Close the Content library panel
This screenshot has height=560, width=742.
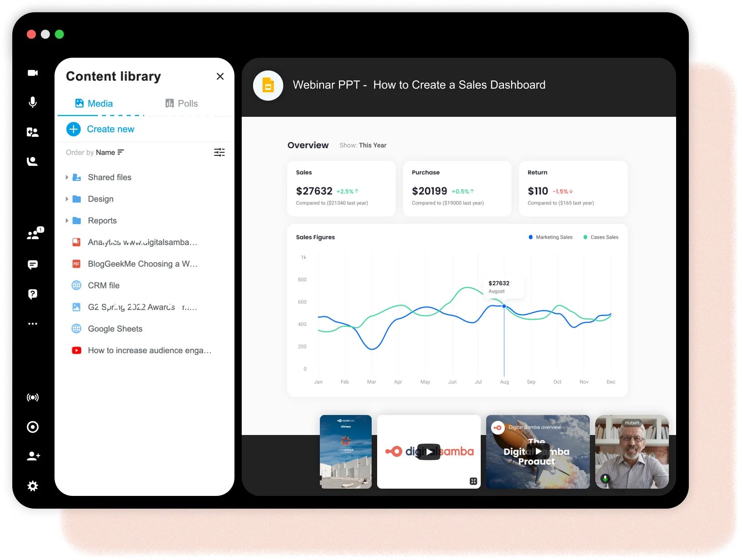pyautogui.click(x=220, y=76)
